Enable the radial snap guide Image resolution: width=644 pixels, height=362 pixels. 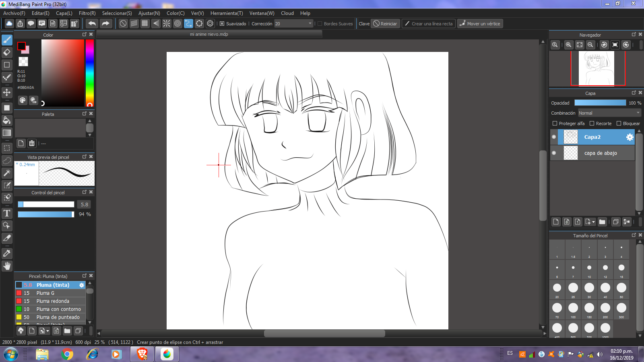click(167, 23)
